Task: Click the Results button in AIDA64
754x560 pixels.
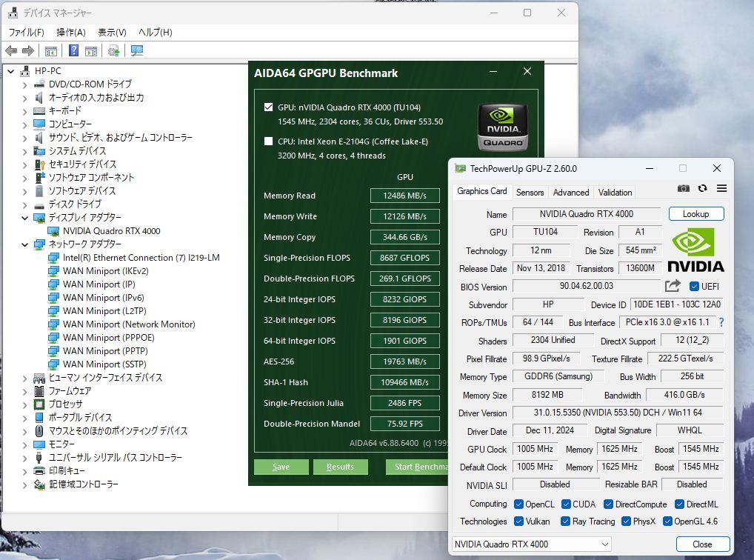Action: [x=340, y=467]
